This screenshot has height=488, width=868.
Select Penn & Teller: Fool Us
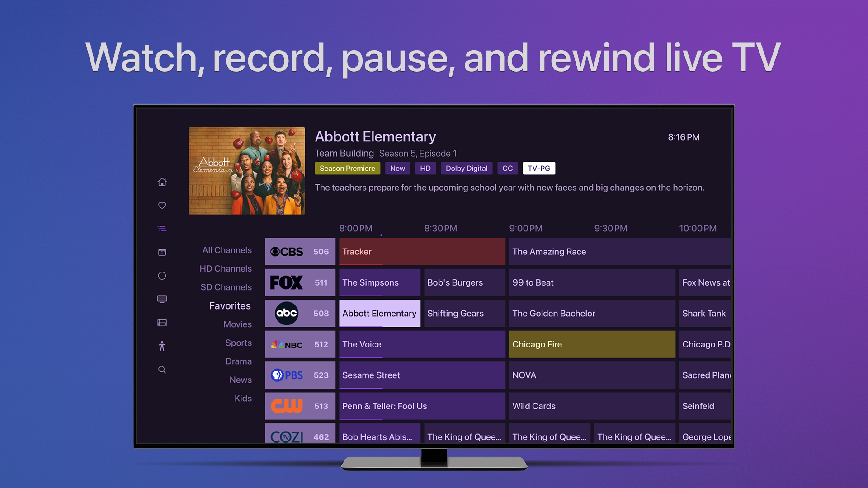point(422,406)
